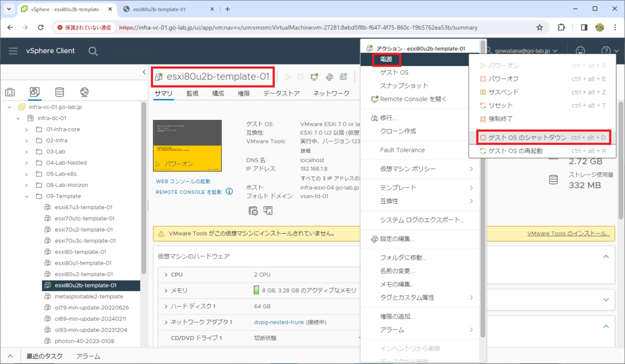Open the smiley feedback icon
Screen dimensions: 625x364
pyautogui.click(x=580, y=51)
